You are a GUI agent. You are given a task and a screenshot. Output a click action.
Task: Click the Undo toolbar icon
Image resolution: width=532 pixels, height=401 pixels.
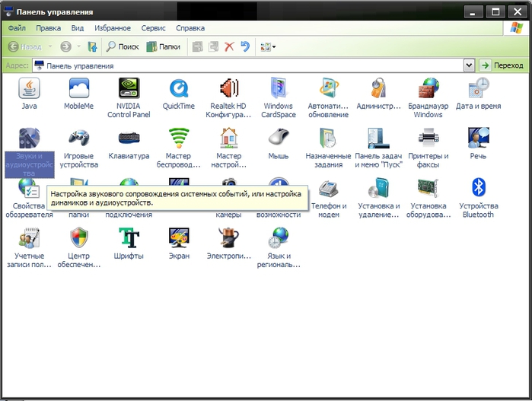coord(245,46)
